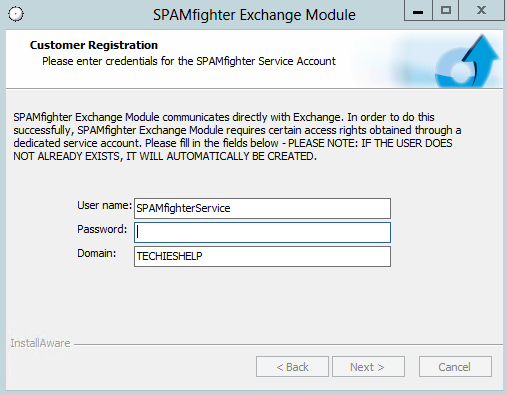This screenshot has width=507, height=395.
Task: Click the 'Domain:' label
Action: point(96,253)
